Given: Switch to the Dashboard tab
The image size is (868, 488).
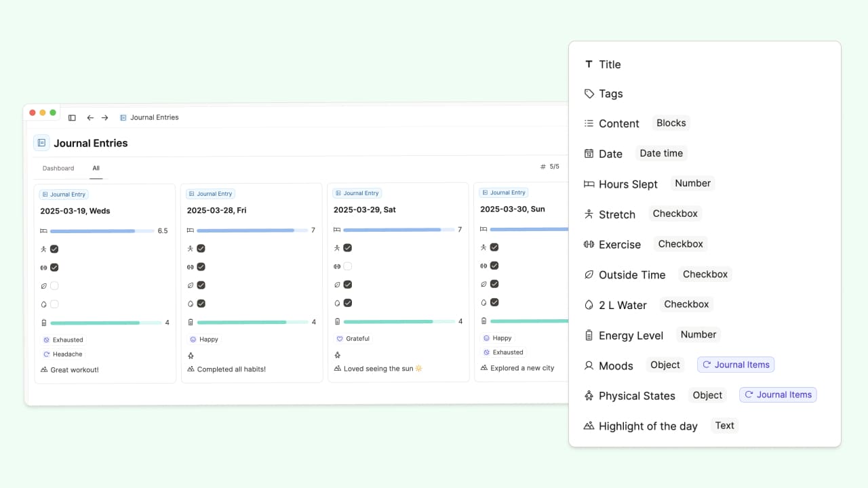Looking at the screenshot, I should point(58,168).
